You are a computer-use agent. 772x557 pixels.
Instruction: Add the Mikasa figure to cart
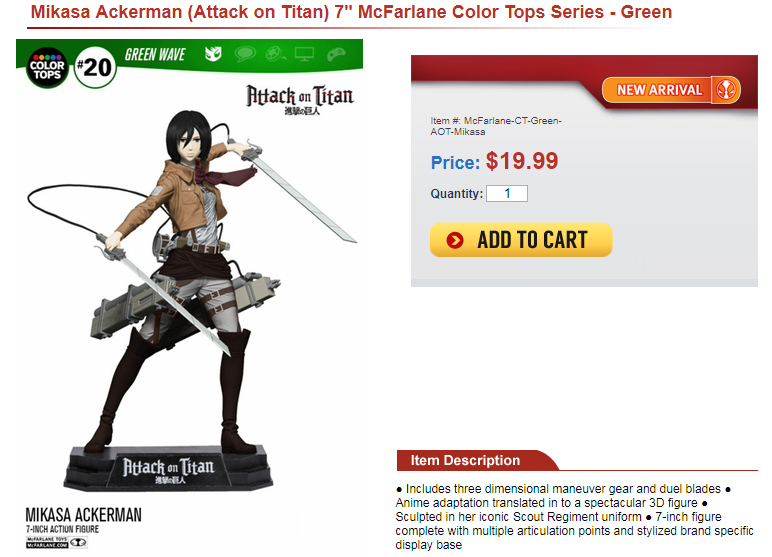click(521, 240)
